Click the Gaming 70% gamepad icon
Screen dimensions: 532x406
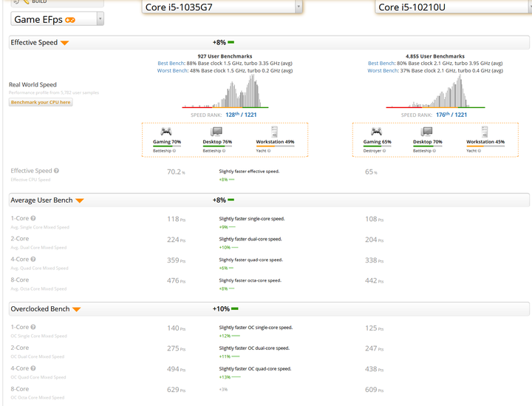(x=166, y=132)
